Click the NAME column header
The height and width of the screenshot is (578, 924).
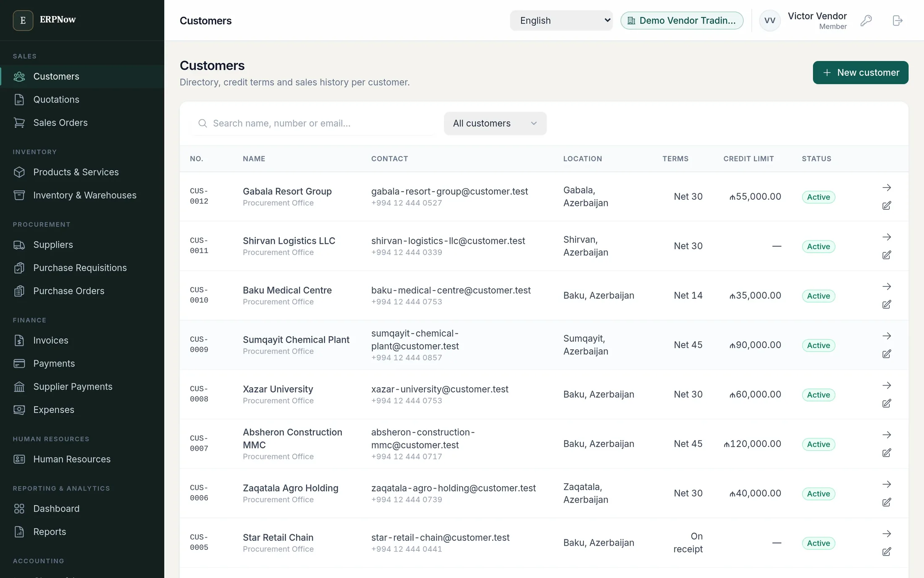(x=254, y=159)
